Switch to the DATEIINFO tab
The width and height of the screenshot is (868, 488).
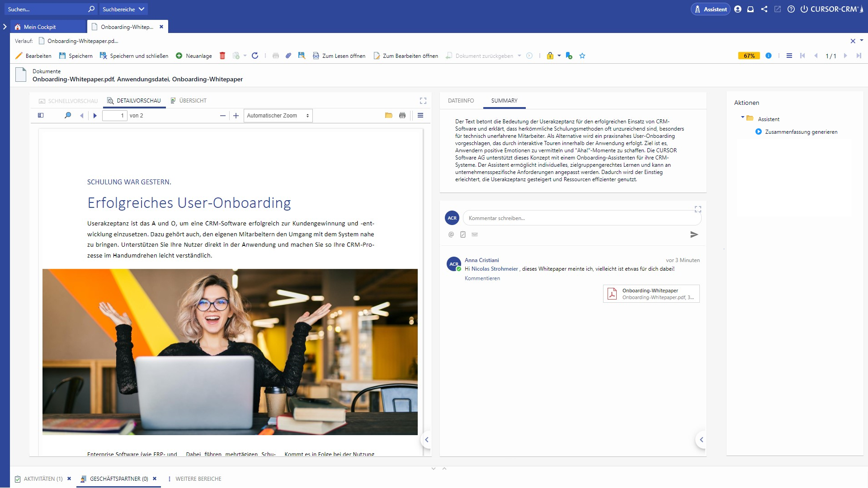click(461, 101)
